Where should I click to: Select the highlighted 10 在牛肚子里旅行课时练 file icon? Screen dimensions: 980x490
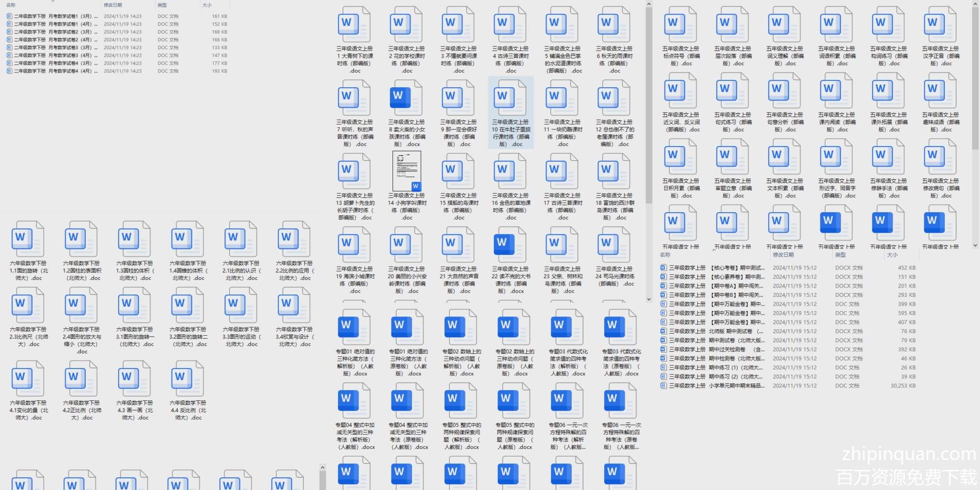point(510,98)
